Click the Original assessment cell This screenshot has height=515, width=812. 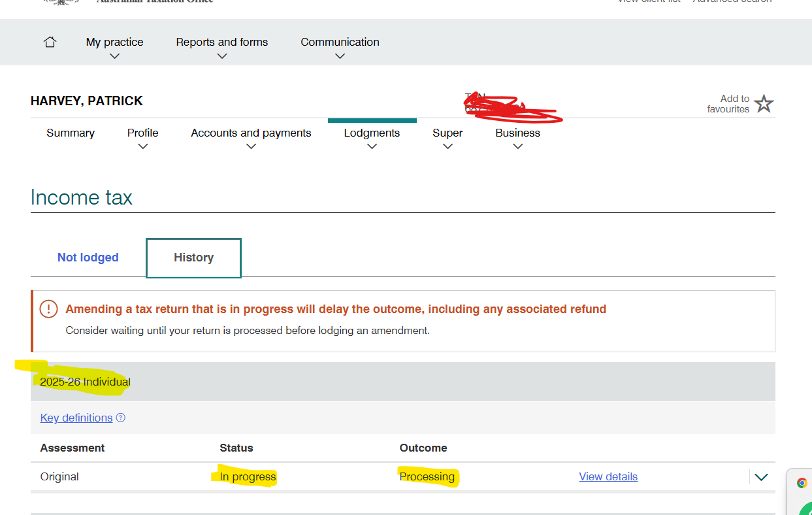(59, 476)
